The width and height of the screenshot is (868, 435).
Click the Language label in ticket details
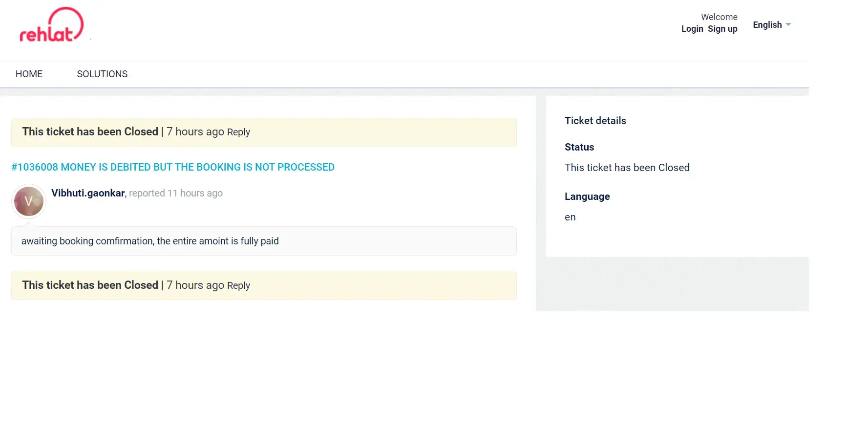587,196
